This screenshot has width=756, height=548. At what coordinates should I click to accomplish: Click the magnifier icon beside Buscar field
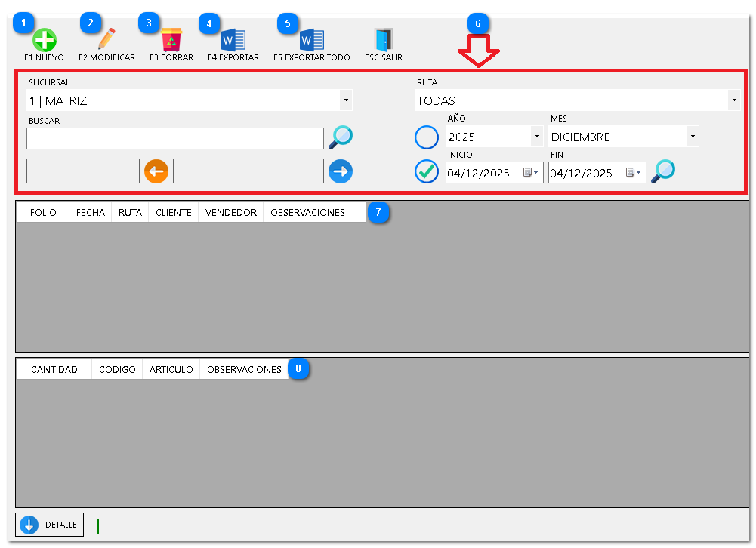coord(341,137)
